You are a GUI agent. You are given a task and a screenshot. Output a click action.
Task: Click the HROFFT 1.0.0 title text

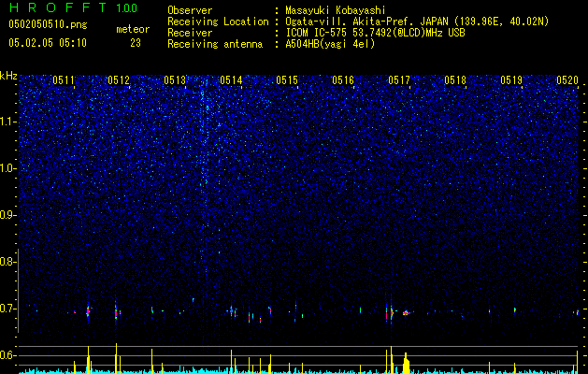[73, 7]
